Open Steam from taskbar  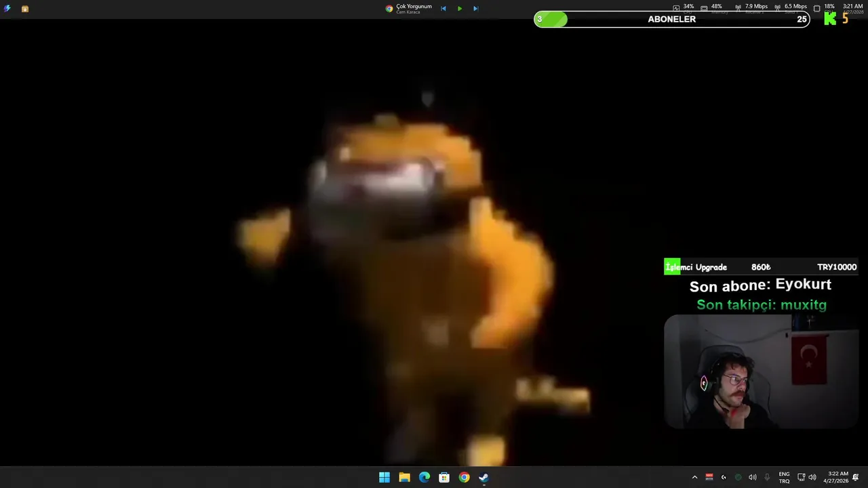click(x=484, y=477)
